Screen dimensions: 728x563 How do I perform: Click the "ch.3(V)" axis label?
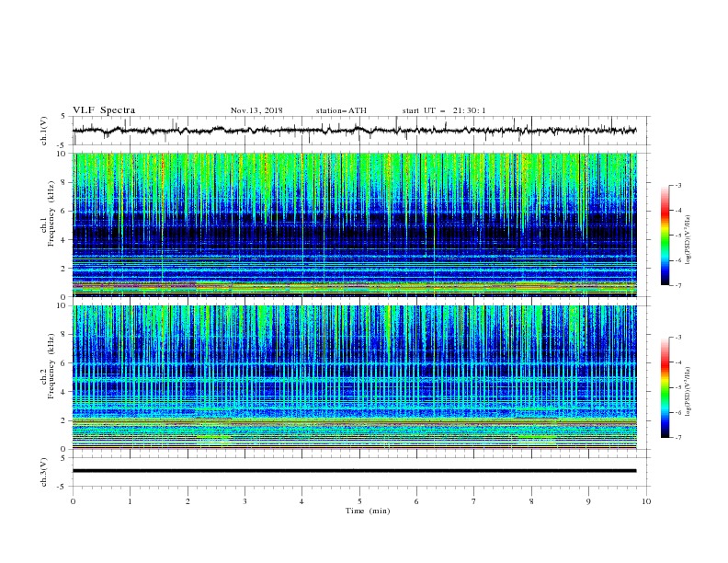44,472
